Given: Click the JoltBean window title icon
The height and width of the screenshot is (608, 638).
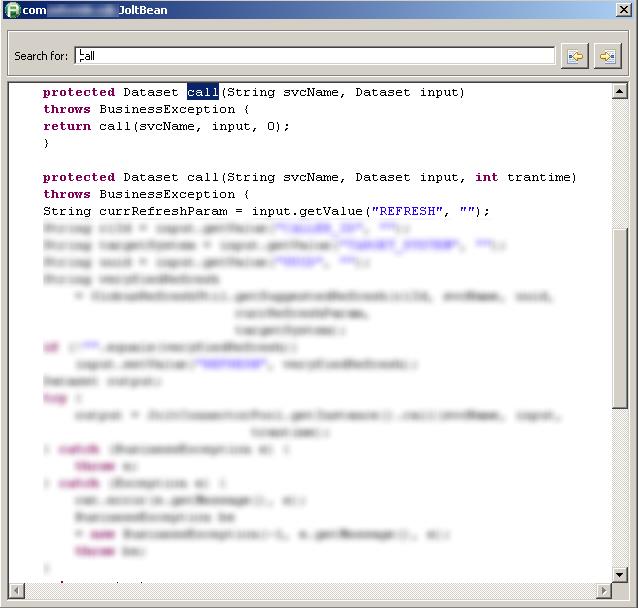Looking at the screenshot, I should point(13,10).
